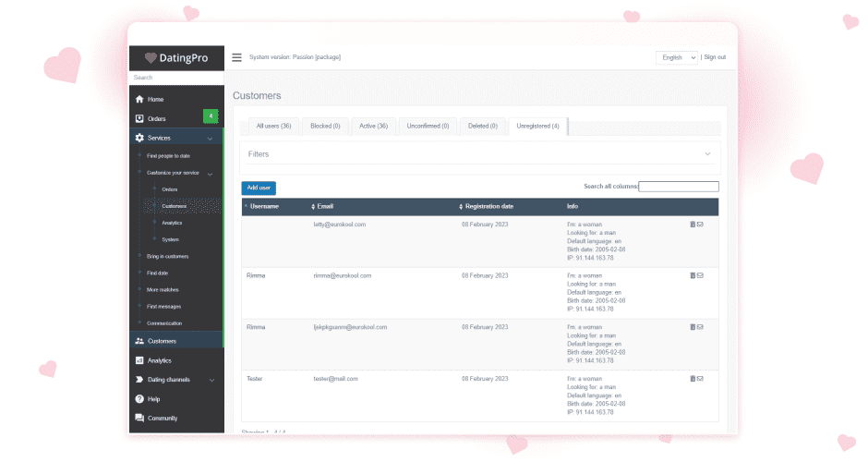The height and width of the screenshot is (462, 868).
Task: Click the letty@eurokool.com email cell
Action: (339, 225)
